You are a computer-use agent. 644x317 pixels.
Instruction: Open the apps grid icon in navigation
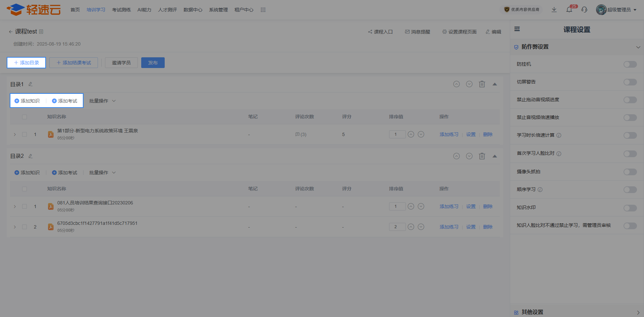pos(263,10)
